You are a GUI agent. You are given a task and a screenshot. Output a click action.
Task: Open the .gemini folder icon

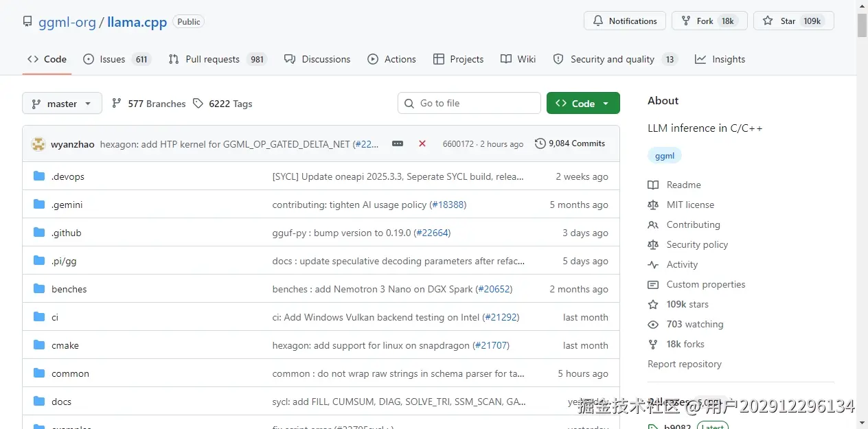39,205
